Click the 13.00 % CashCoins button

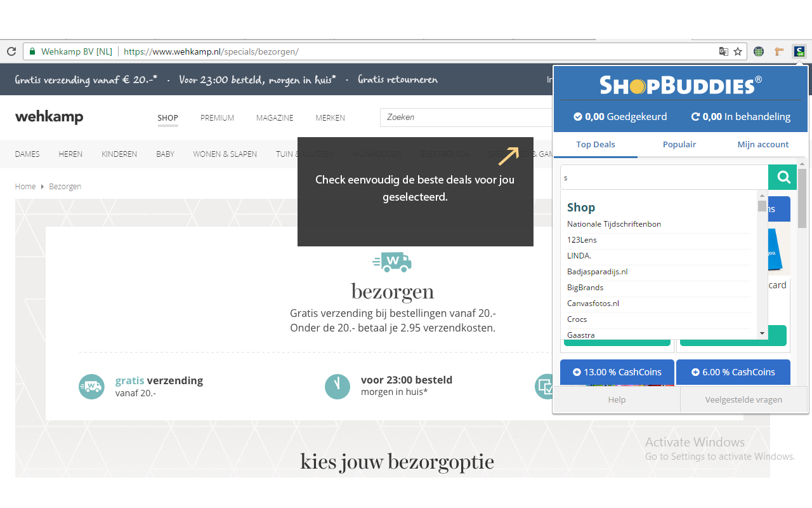pos(617,372)
